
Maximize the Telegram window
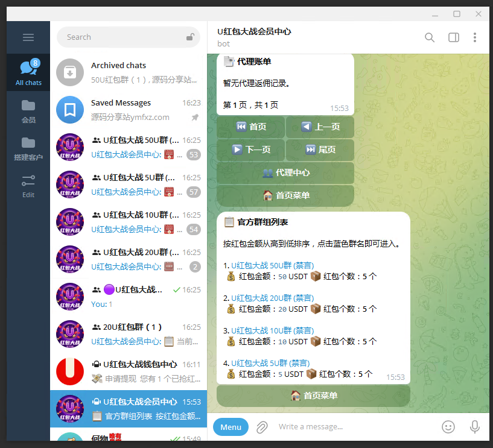pyautogui.click(x=457, y=14)
